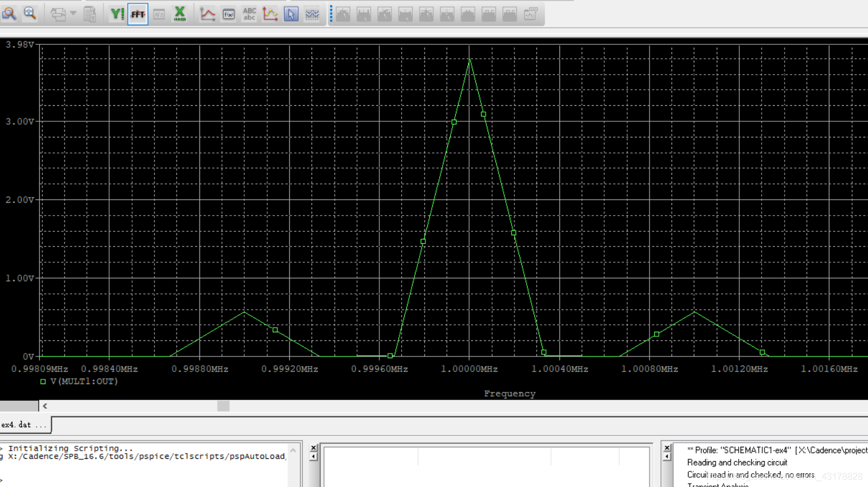Image resolution: width=868 pixels, height=487 pixels.
Task: Close the command scripting pane with X
Action: pos(313,448)
